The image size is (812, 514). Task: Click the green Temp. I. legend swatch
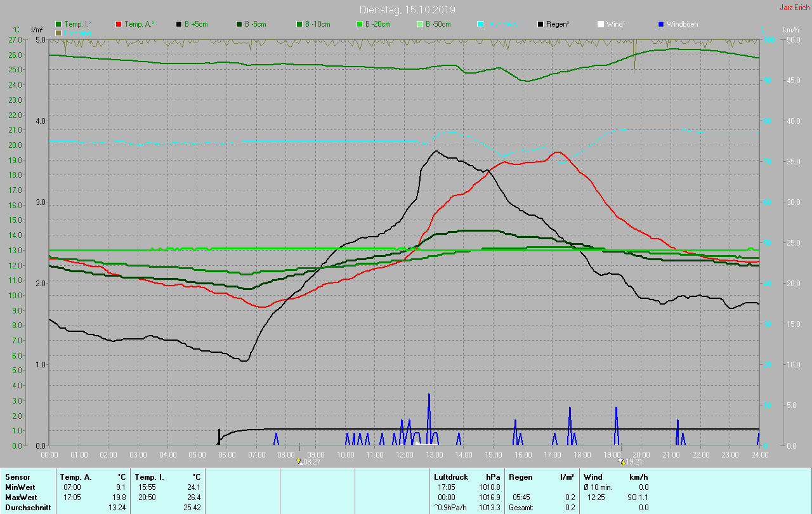tap(59, 24)
